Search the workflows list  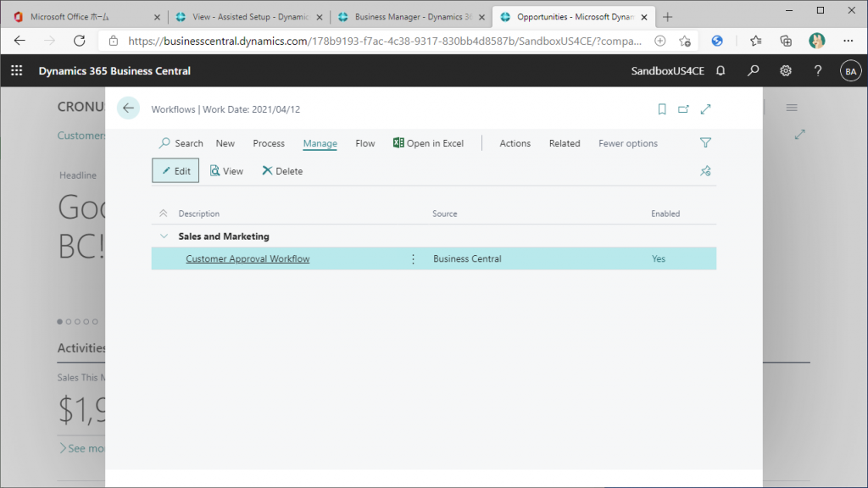(181, 143)
